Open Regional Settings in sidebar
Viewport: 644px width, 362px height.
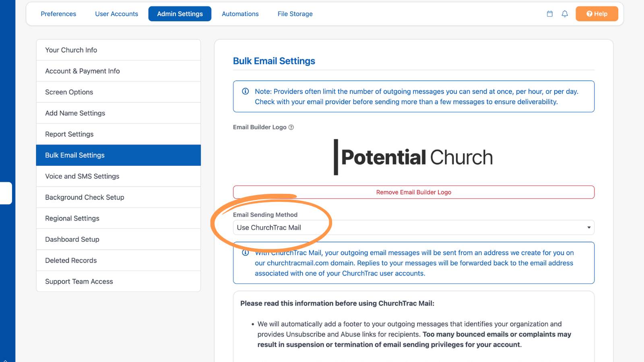(118, 218)
